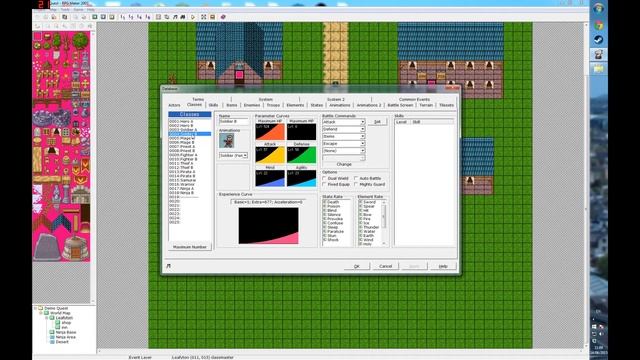The height and width of the screenshot is (360, 640).
Task: Switch to the Skills tab
Action: [213, 105]
